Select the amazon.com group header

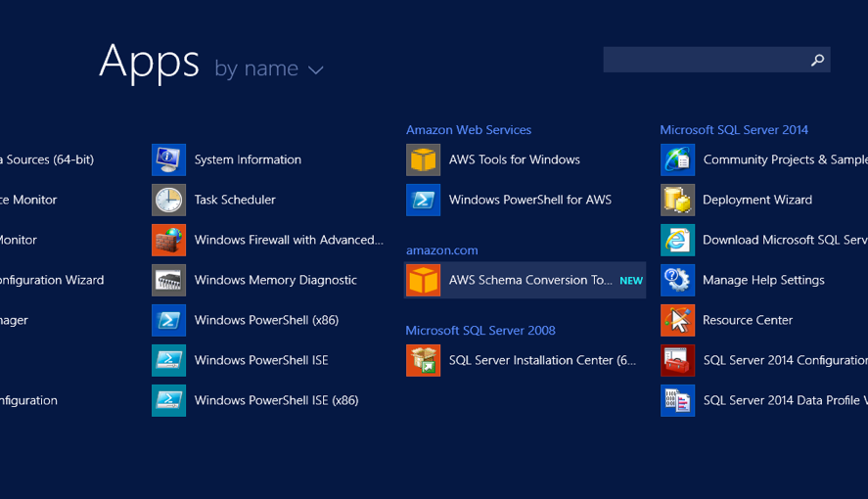(441, 250)
